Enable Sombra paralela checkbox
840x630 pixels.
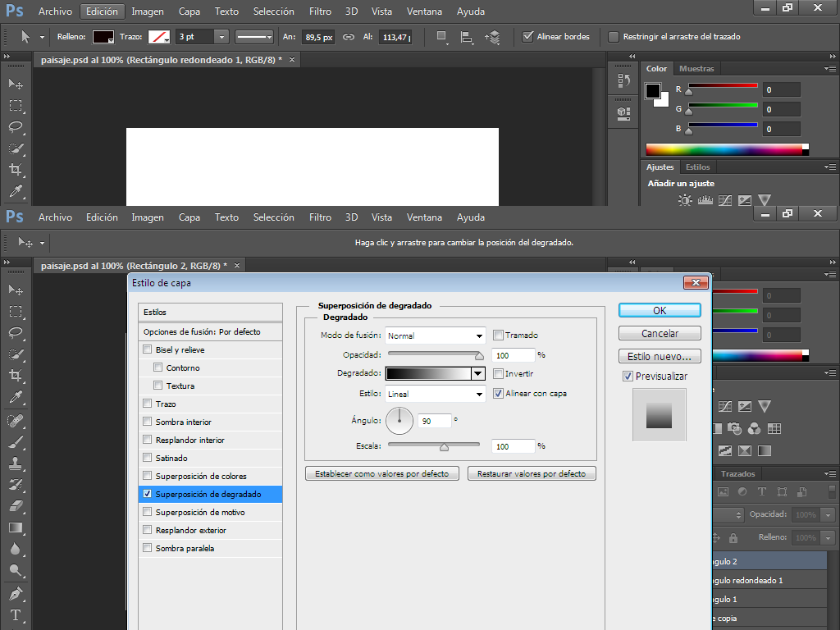(148, 547)
